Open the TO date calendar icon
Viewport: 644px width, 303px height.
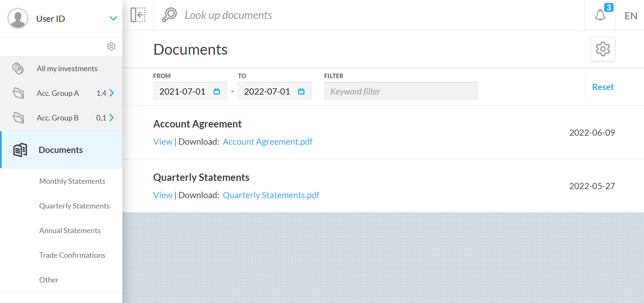pyautogui.click(x=301, y=91)
